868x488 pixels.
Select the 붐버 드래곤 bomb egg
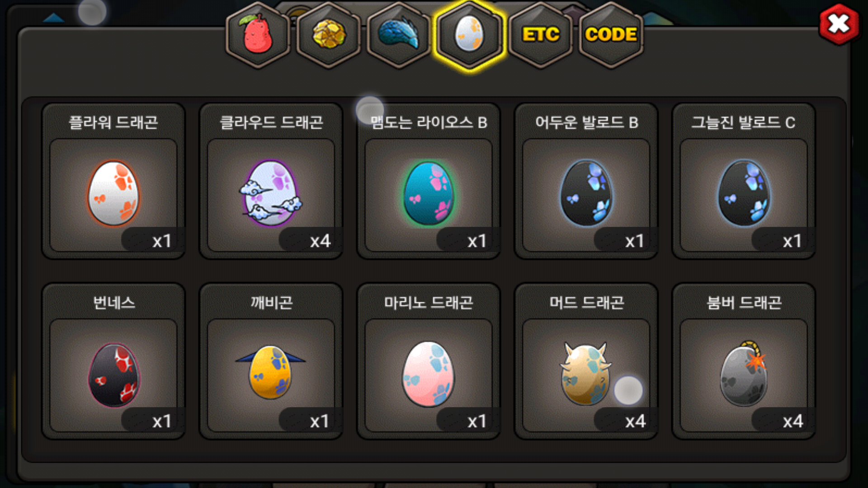pyautogui.click(x=744, y=374)
